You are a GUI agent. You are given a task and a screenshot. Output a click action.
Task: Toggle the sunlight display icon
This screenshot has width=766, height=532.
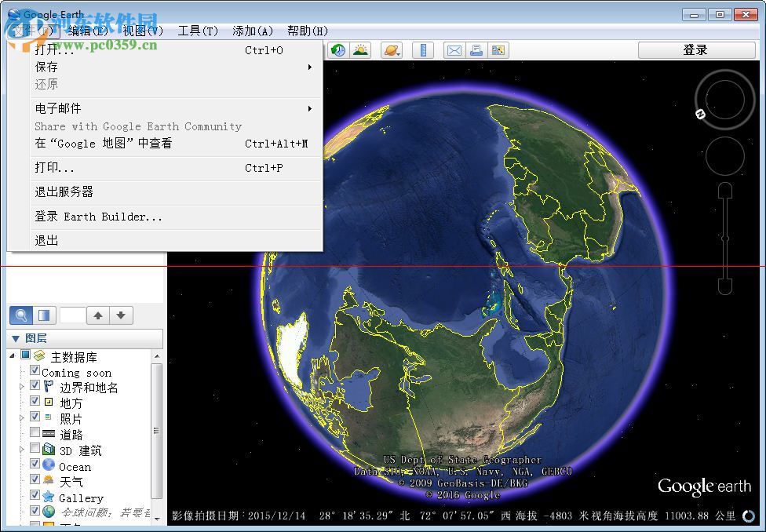click(x=360, y=49)
